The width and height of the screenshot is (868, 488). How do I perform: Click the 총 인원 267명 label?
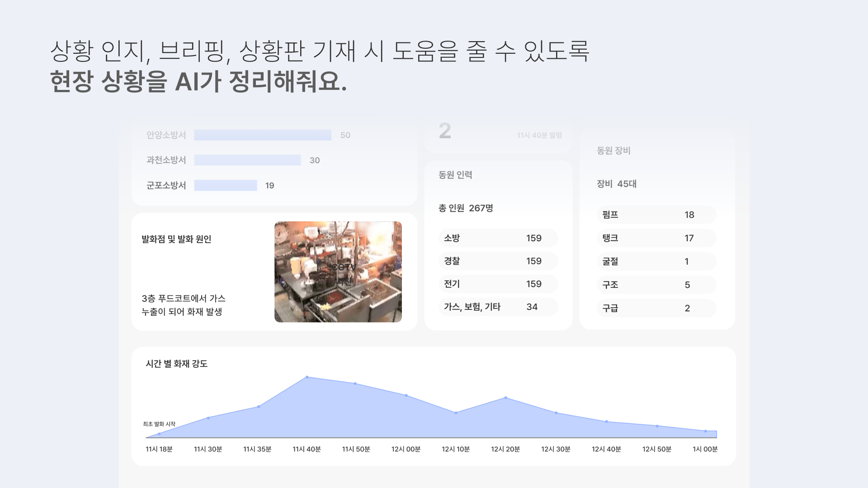466,208
